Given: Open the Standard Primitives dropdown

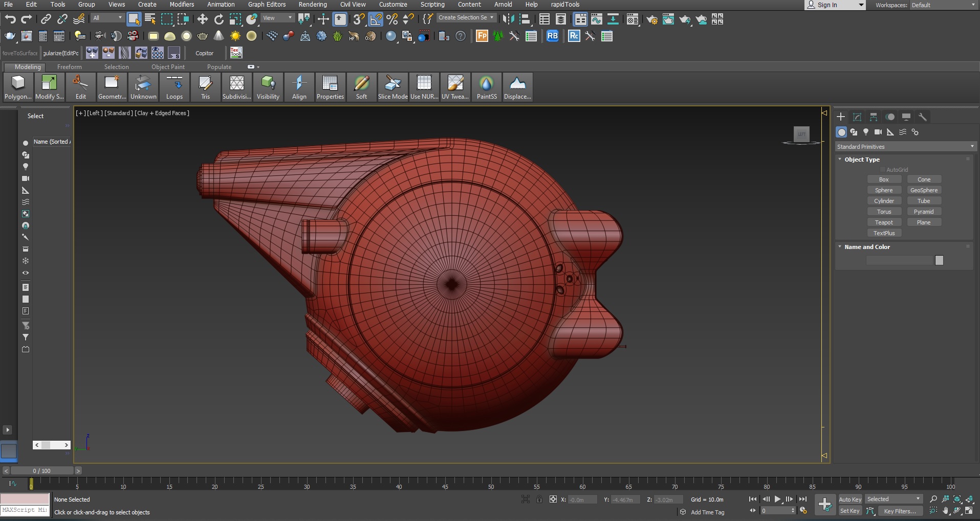Looking at the screenshot, I should pyautogui.click(x=905, y=147).
